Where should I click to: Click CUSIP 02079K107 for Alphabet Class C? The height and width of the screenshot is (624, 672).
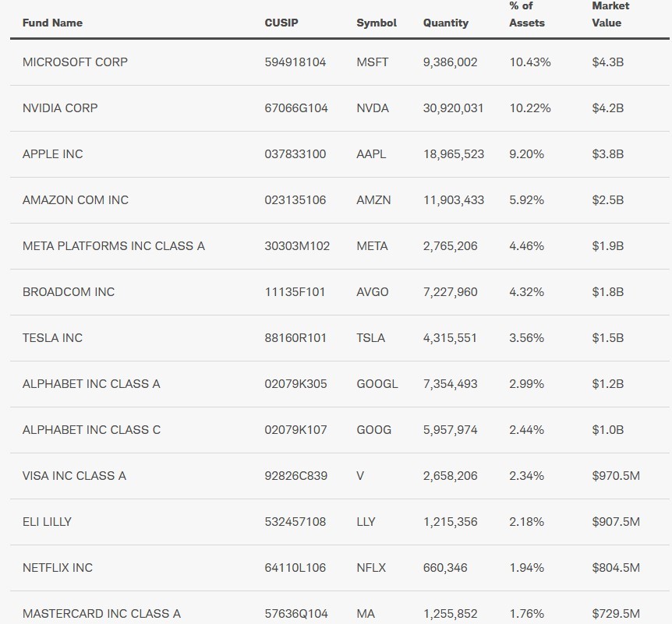coord(295,429)
